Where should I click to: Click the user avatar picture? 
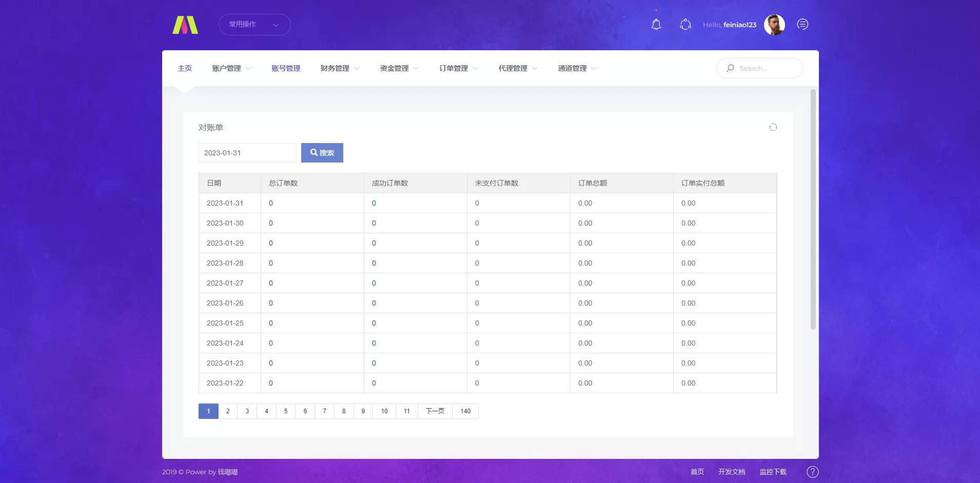[774, 25]
